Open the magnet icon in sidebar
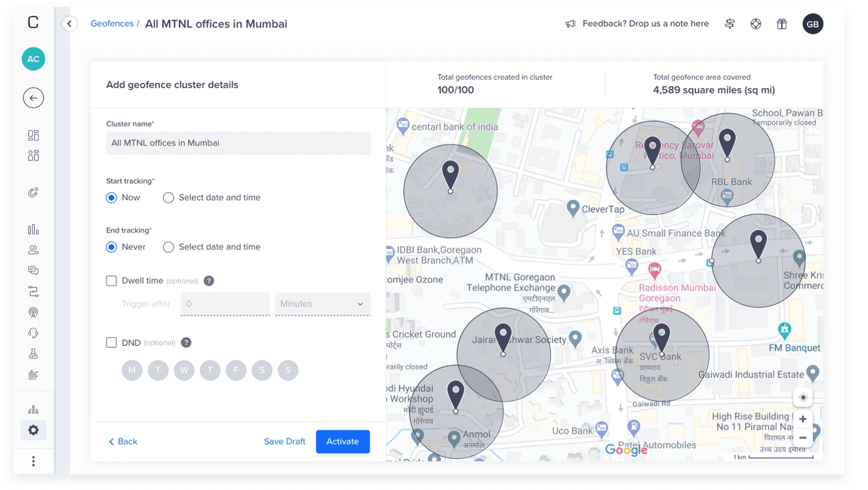The width and height of the screenshot is (868, 490). 33,192
